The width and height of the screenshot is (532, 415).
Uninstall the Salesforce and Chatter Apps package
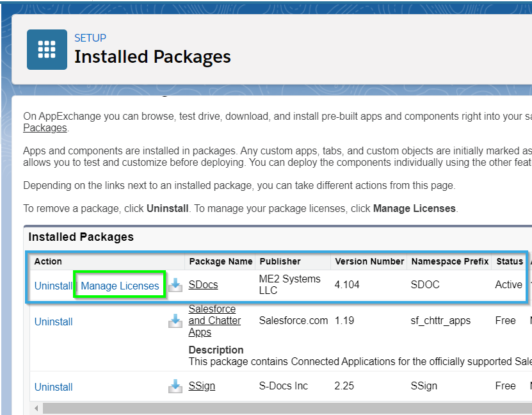click(53, 321)
